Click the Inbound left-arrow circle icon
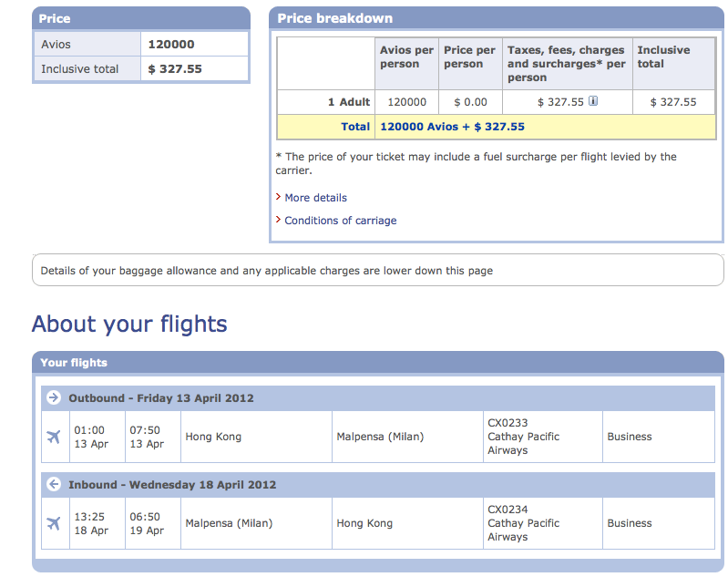Screen dimensions: 728x577 click(54, 484)
